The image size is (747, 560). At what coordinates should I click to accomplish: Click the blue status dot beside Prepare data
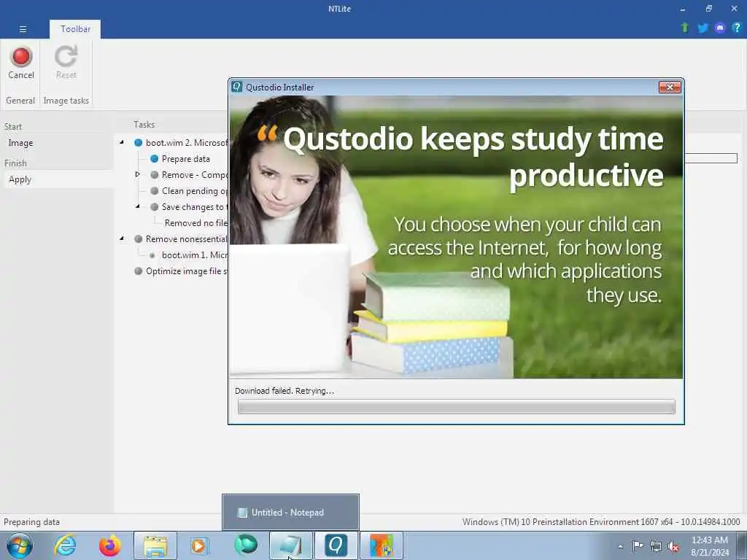(x=155, y=158)
